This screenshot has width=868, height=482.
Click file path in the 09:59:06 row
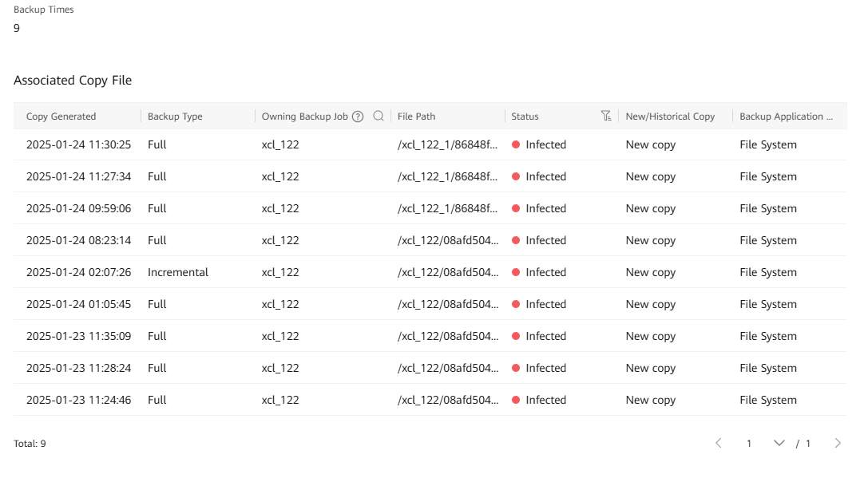448,209
